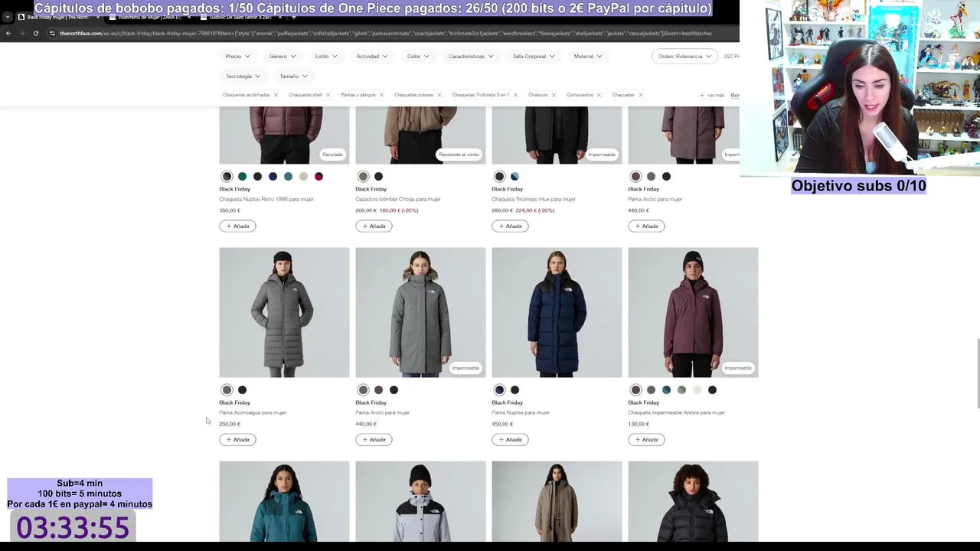The height and width of the screenshot is (551, 980).
Task: Select the red swatch on Nuptse Retro jacket
Action: pos(318,177)
